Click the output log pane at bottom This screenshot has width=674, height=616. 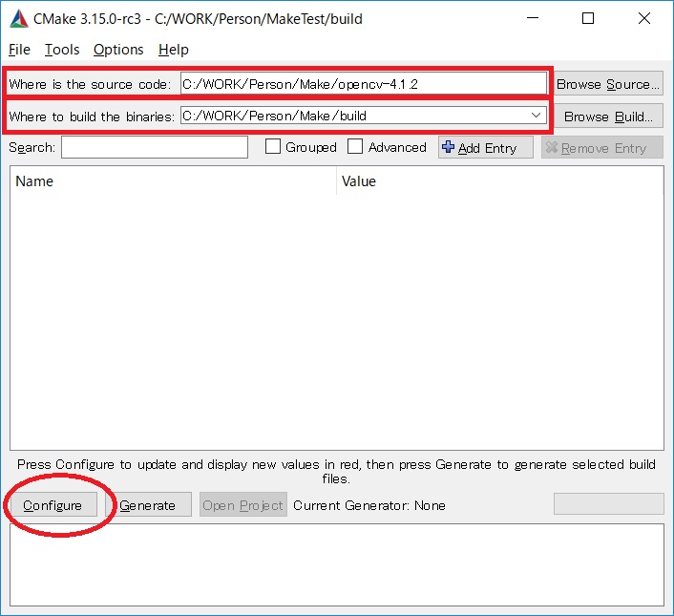coord(337,564)
